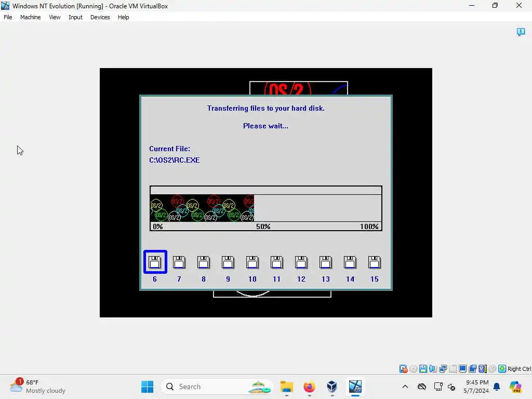Select diskette 8 icon

[204, 262]
